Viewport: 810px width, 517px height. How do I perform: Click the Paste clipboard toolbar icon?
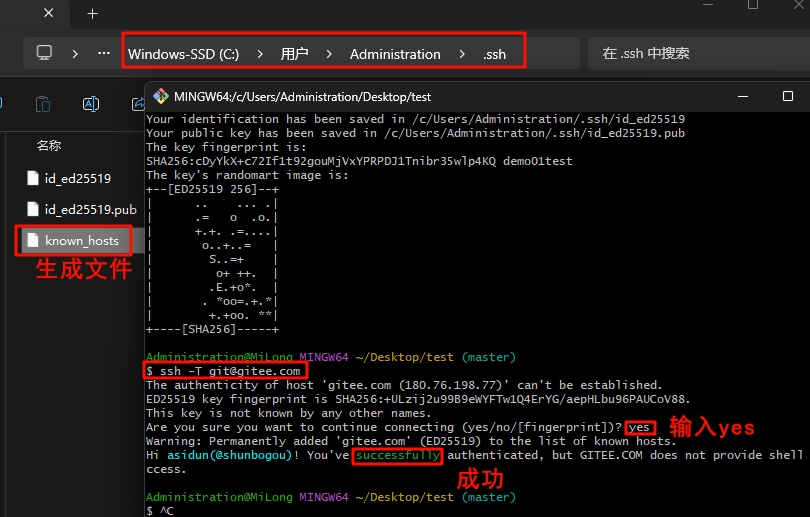(x=43, y=104)
